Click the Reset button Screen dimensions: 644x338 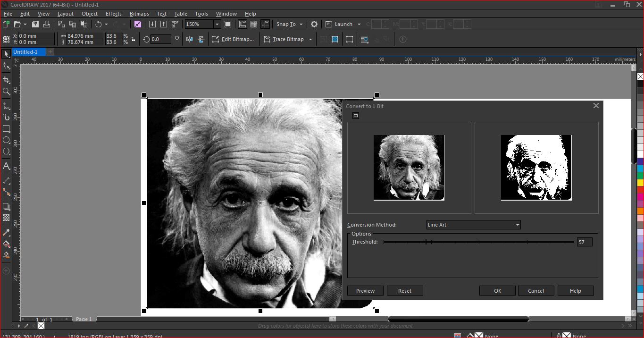click(404, 291)
